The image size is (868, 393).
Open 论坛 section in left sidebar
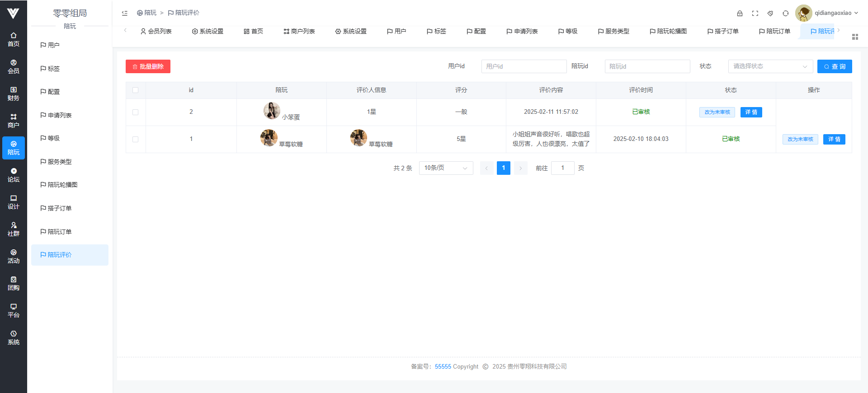14,175
